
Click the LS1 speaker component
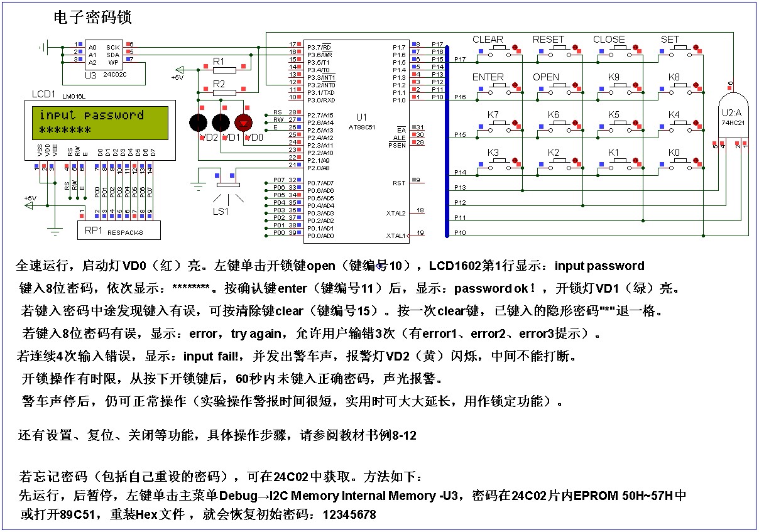[x=227, y=186]
